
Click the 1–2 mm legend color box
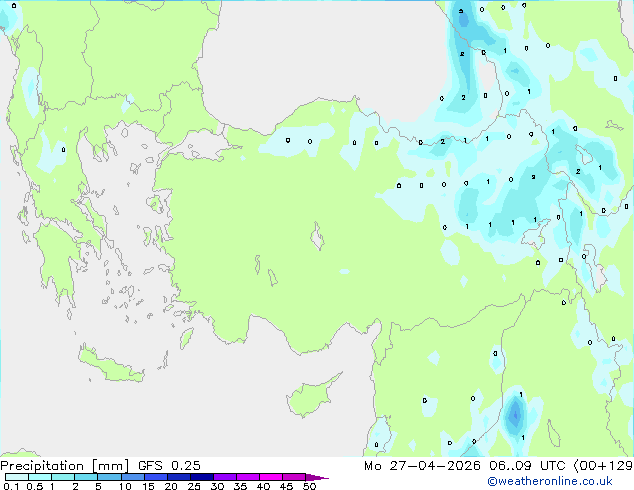[x=63, y=477]
